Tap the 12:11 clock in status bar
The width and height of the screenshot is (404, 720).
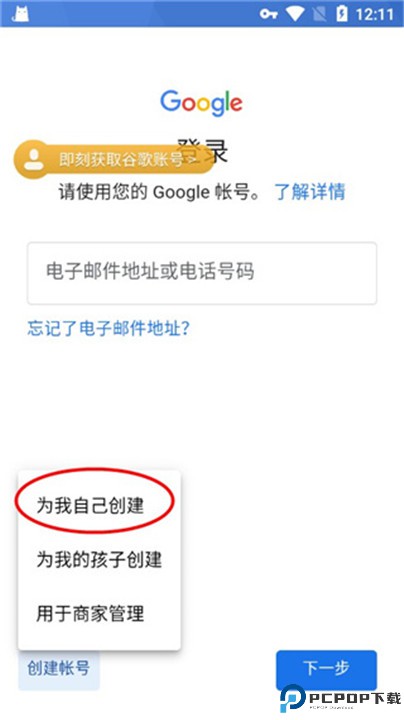tap(375, 14)
